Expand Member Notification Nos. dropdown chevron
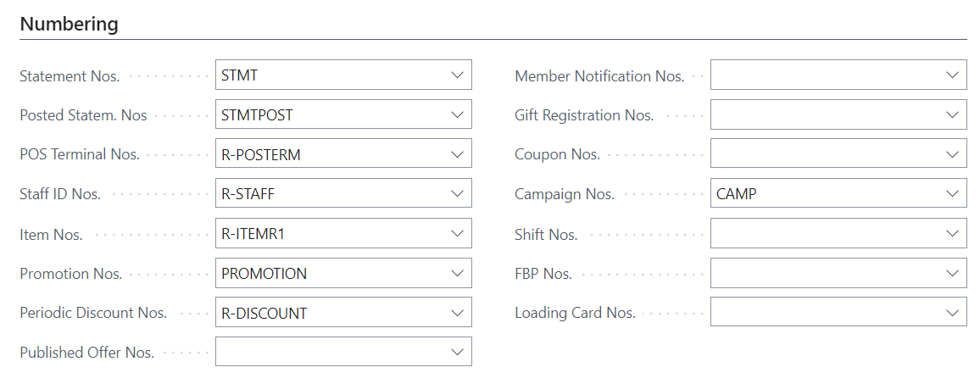This screenshot has height=384, width=980. [x=952, y=75]
